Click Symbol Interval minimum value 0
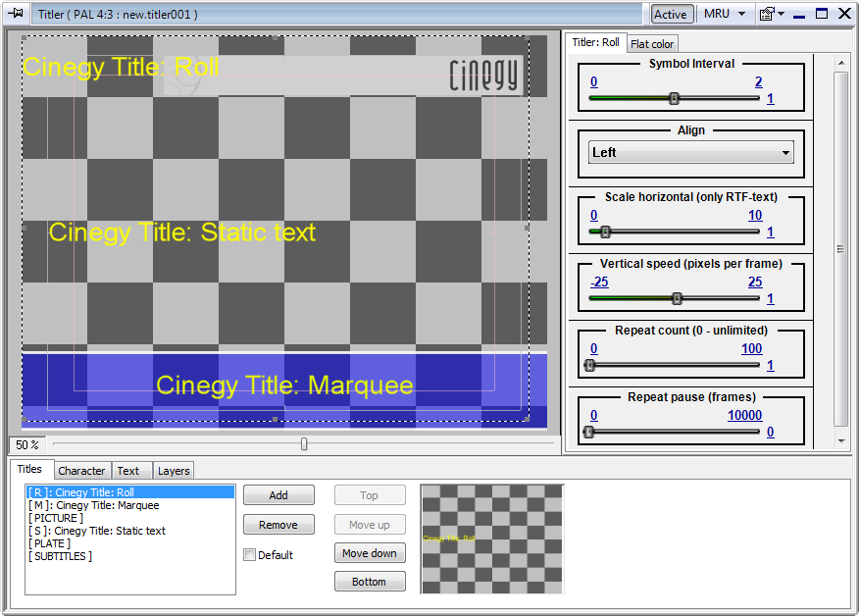Screen dimensions: 859x616 (594, 82)
